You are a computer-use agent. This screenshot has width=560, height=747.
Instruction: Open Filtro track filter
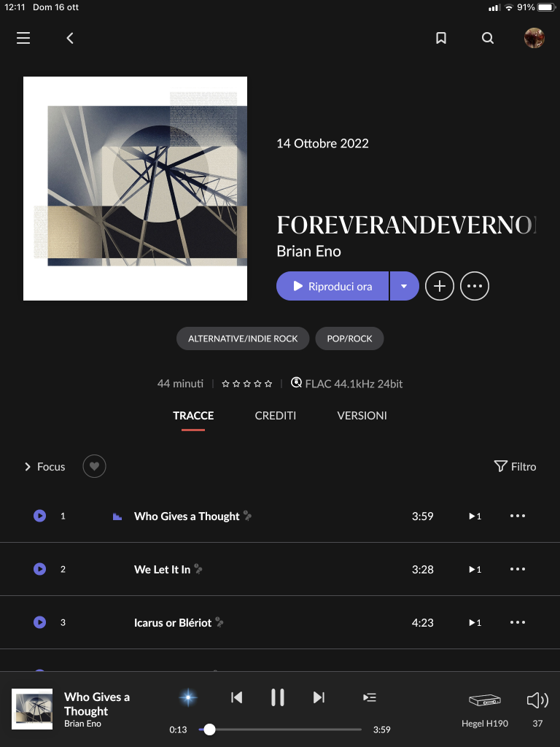tap(515, 466)
